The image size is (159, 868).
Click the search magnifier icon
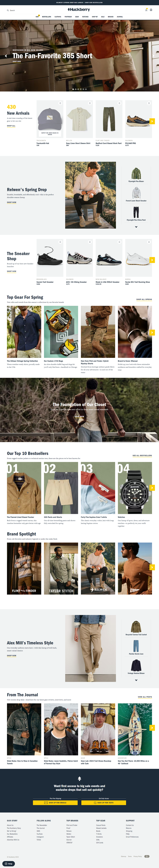pyautogui.click(x=8, y=10)
